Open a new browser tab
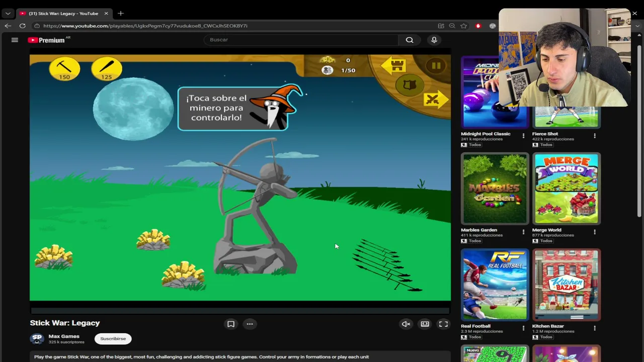This screenshot has height=362, width=644. pyautogui.click(x=121, y=14)
